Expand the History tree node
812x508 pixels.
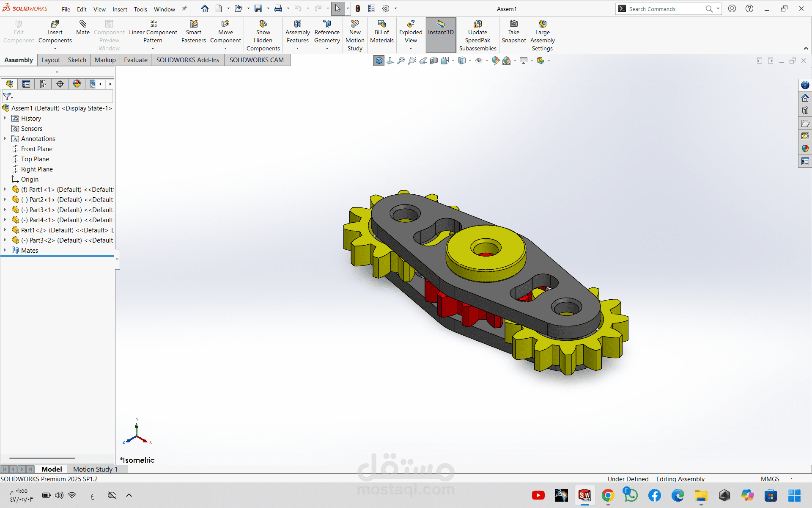pyautogui.click(x=5, y=119)
